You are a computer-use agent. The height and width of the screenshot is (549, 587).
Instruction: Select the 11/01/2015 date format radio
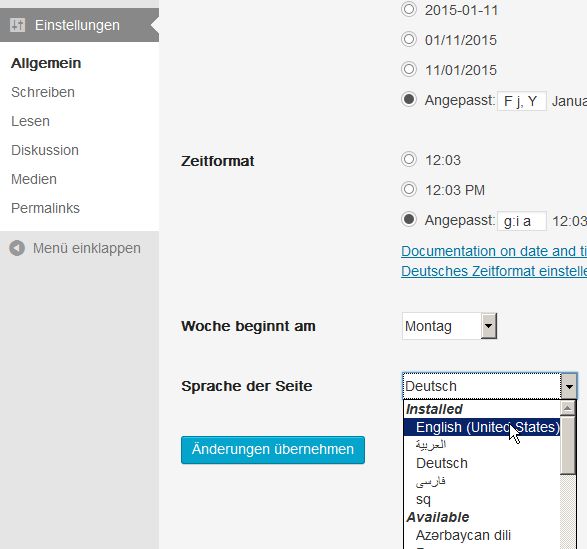(409, 69)
